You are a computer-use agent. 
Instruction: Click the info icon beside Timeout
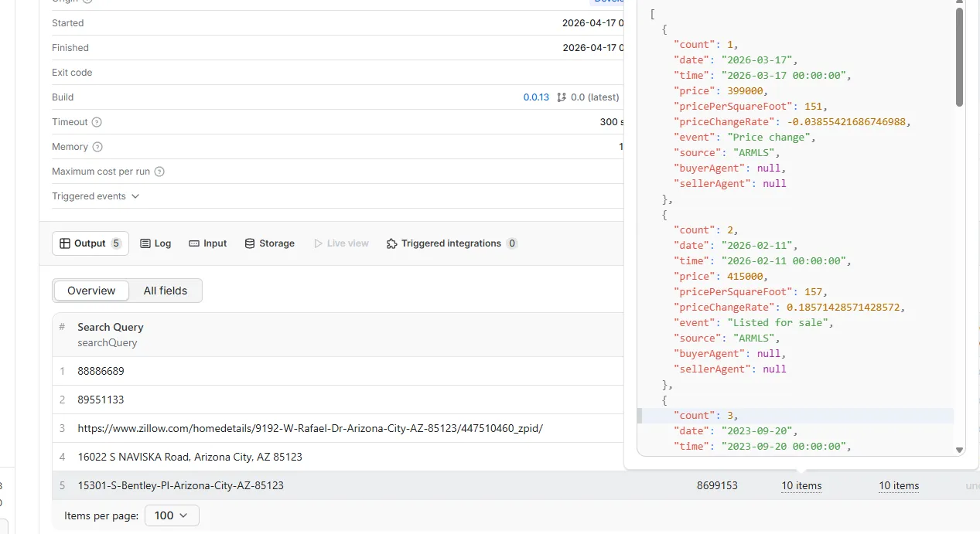point(97,122)
